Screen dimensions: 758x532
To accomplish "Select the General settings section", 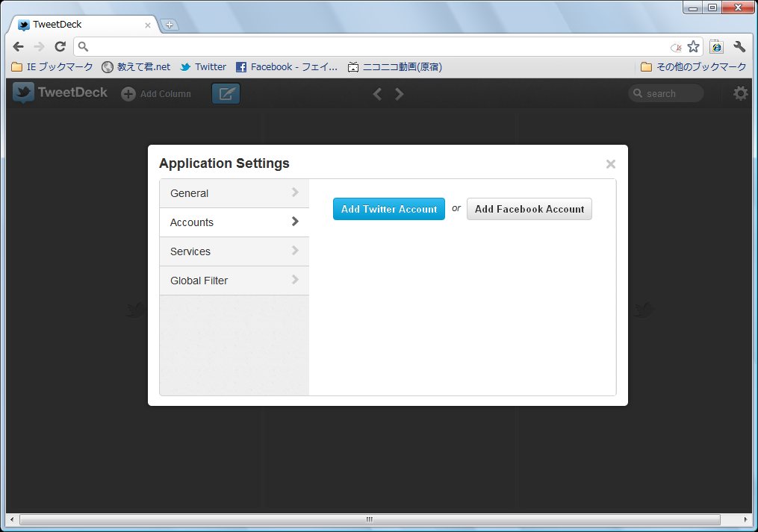I will click(x=234, y=193).
